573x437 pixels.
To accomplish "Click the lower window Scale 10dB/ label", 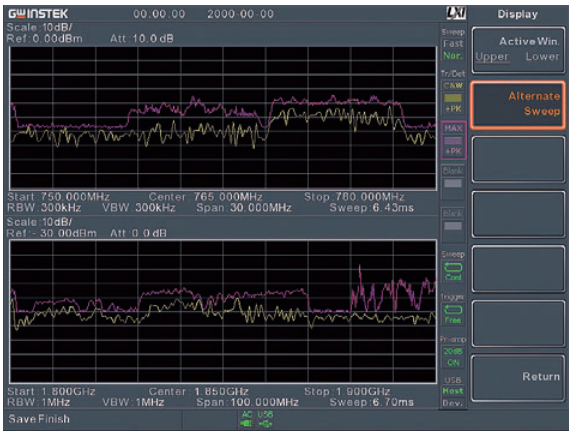I will pos(39,222).
